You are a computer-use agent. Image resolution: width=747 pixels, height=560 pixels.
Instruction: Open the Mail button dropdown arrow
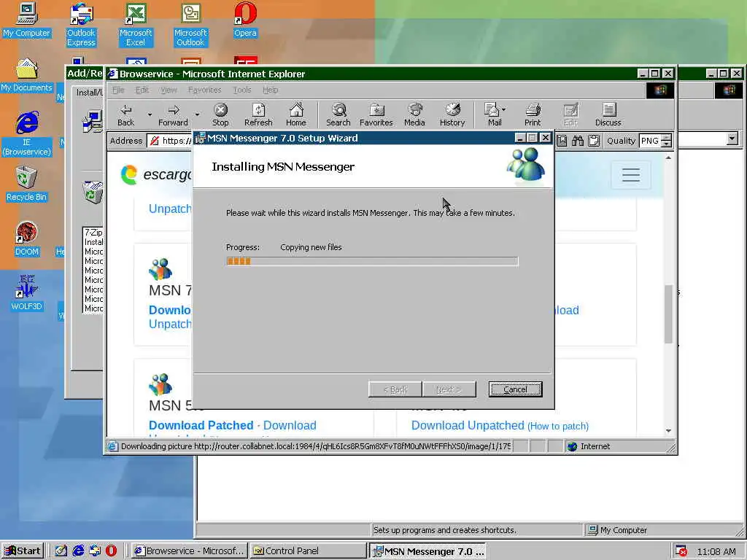504,109
